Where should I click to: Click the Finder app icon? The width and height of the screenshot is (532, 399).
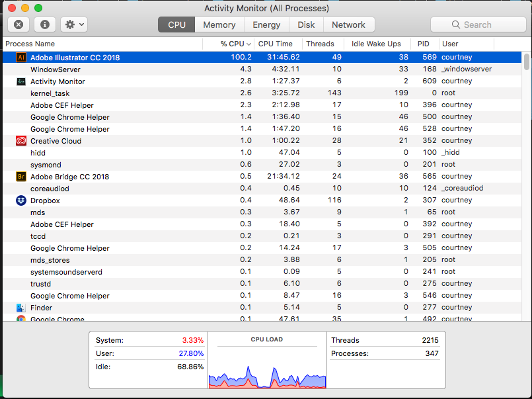click(x=21, y=308)
